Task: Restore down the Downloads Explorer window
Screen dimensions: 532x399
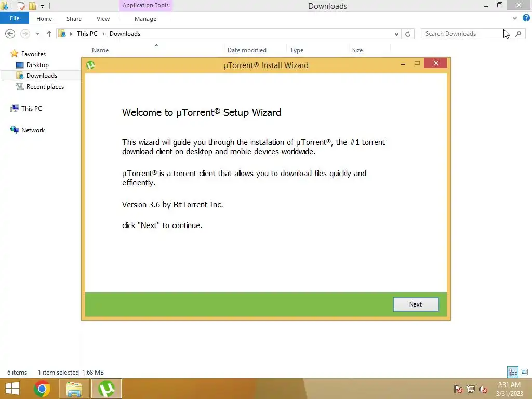Action: point(499,5)
